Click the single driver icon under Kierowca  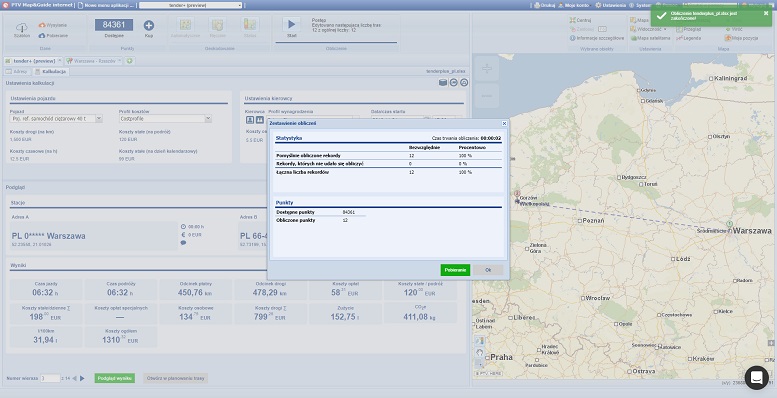[x=250, y=120]
